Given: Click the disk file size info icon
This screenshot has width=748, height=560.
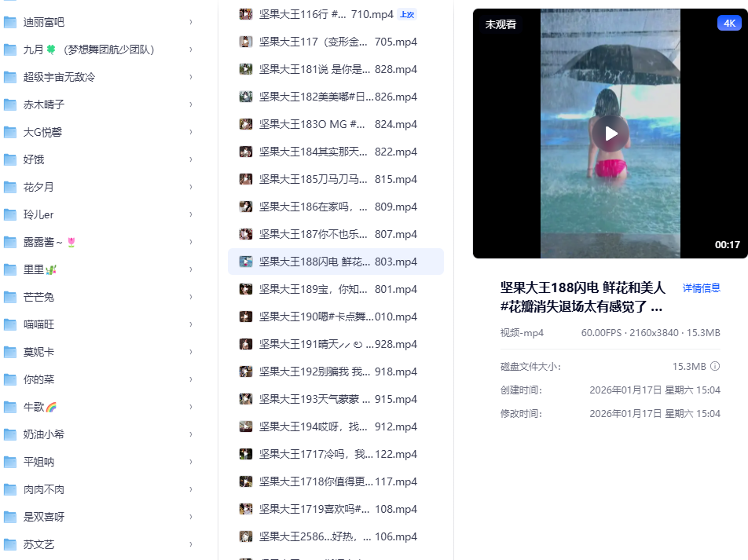Looking at the screenshot, I should pos(715,366).
